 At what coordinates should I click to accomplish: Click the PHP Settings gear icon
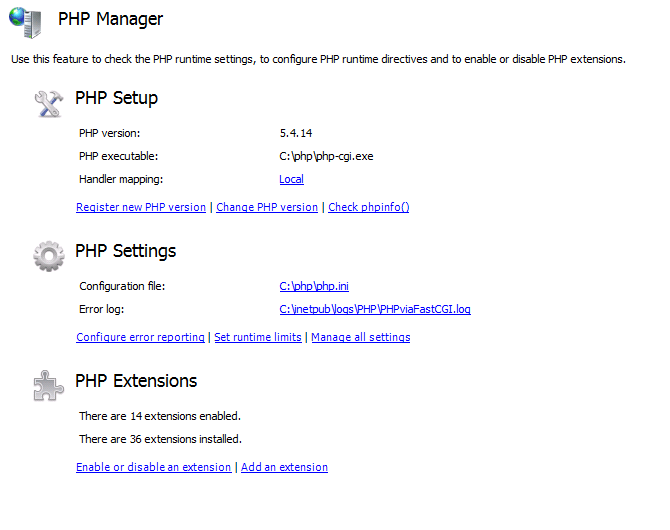tap(49, 256)
